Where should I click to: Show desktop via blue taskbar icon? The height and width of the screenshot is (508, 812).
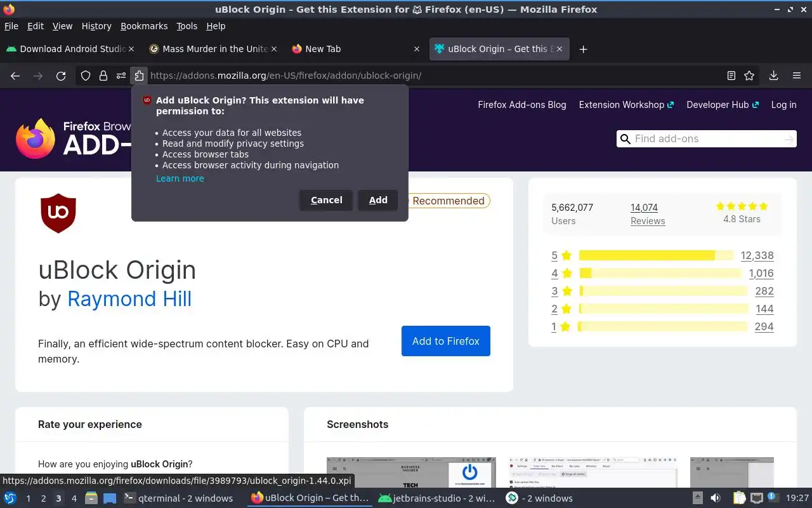pyautogui.click(x=110, y=498)
